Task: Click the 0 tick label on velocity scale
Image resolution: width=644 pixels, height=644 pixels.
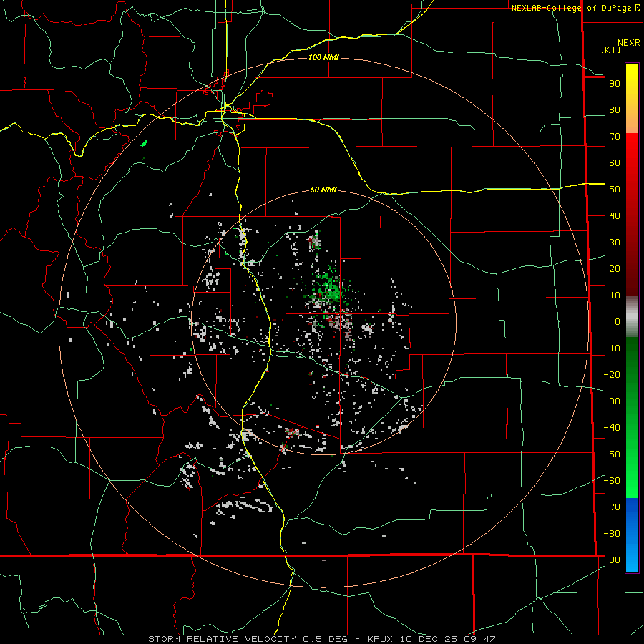Action: [x=618, y=322]
